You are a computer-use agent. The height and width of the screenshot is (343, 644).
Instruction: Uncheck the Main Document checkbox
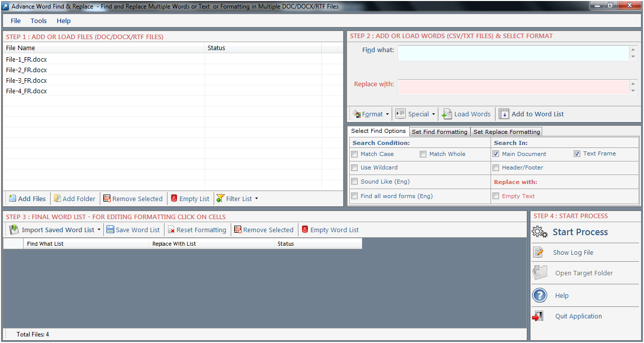(496, 154)
